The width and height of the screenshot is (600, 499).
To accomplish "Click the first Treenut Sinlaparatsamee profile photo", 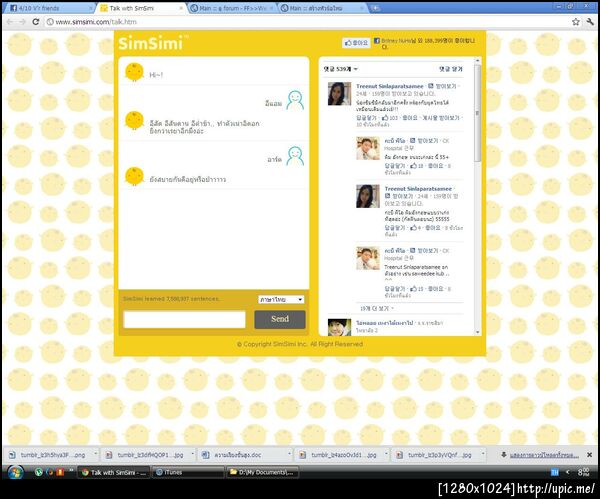I will pos(339,93).
